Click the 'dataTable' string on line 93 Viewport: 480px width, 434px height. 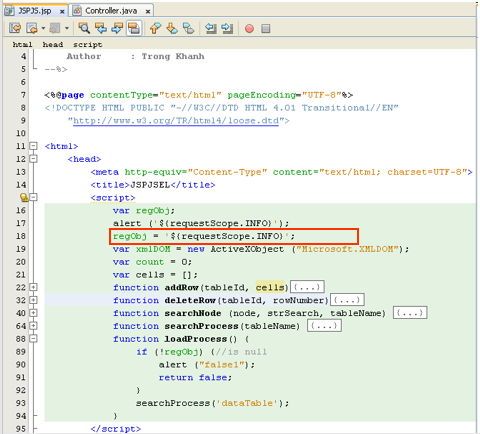click(247, 403)
